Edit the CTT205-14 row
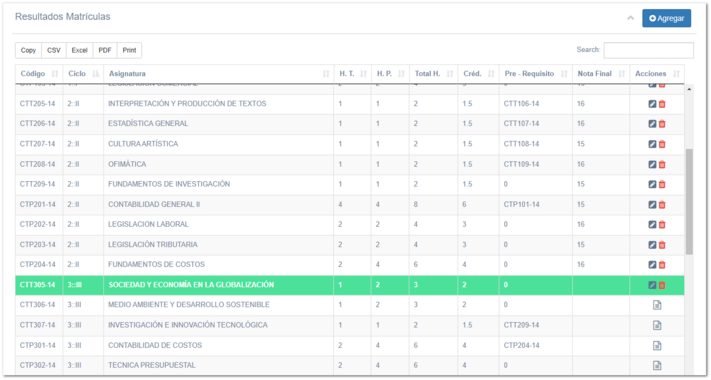This screenshot has width=711, height=380. point(652,104)
